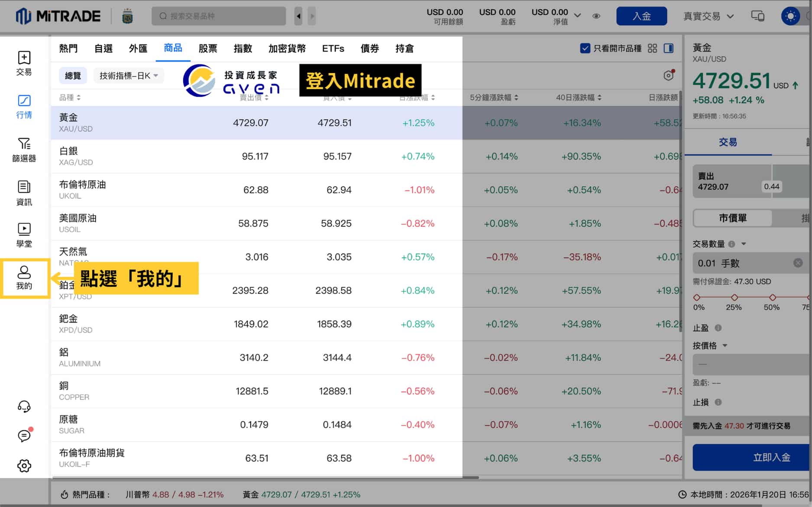
Task: Open the 按價格 take-profit dropdown
Action: coord(710,346)
